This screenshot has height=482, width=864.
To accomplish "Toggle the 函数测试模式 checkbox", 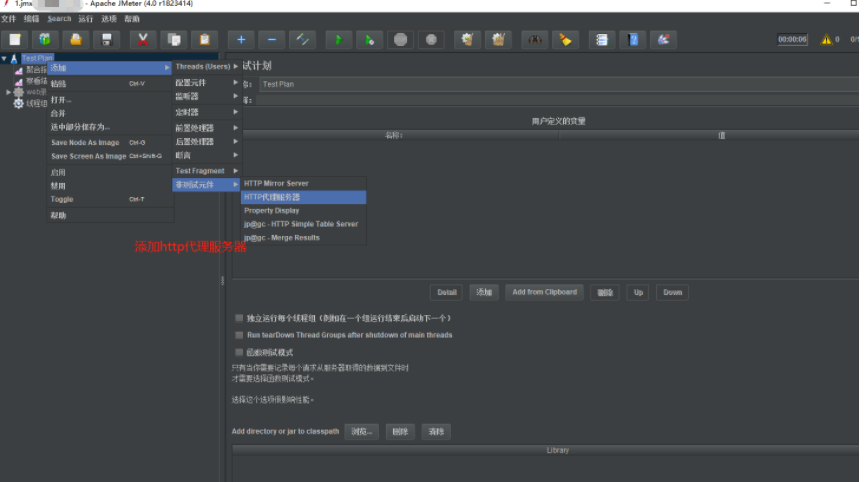I will click(x=239, y=352).
